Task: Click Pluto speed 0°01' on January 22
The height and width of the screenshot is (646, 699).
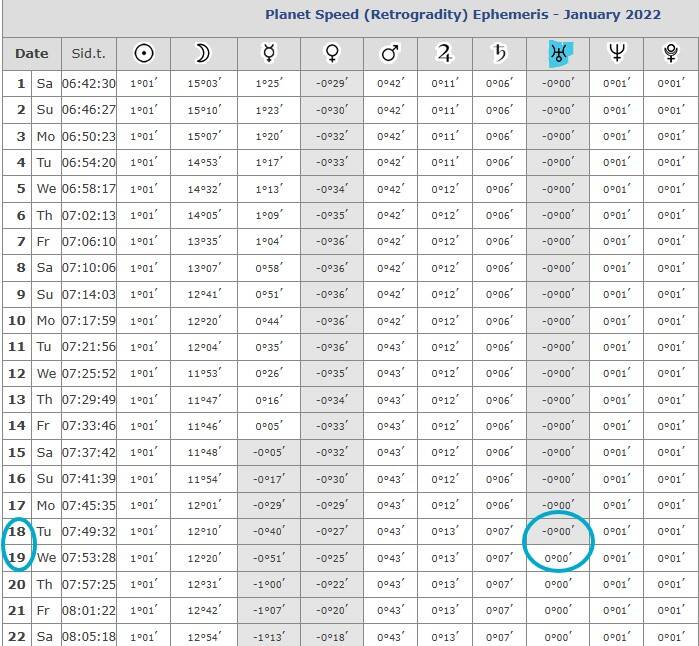Action: tap(671, 637)
